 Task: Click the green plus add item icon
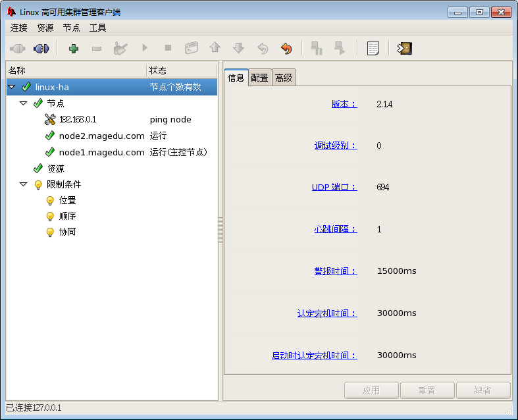73,48
